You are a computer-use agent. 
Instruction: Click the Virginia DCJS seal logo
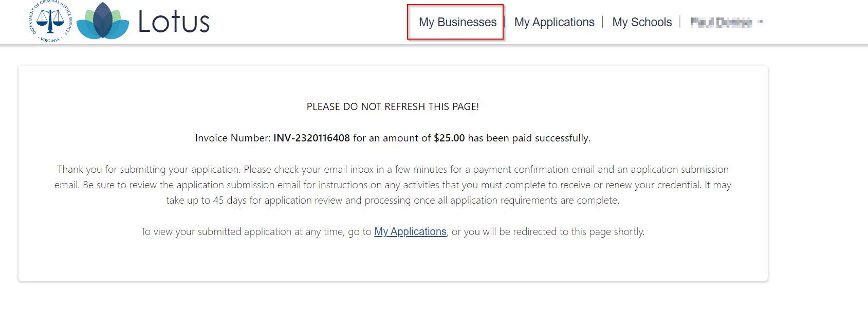[50, 22]
